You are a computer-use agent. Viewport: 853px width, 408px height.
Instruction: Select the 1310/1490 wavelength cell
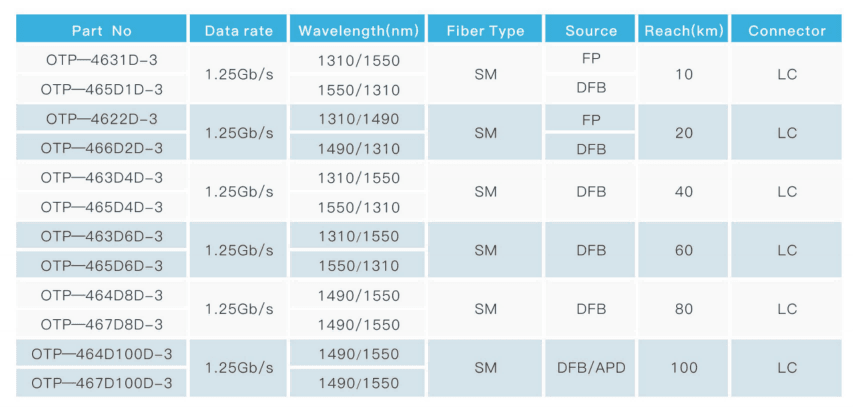pos(357,119)
